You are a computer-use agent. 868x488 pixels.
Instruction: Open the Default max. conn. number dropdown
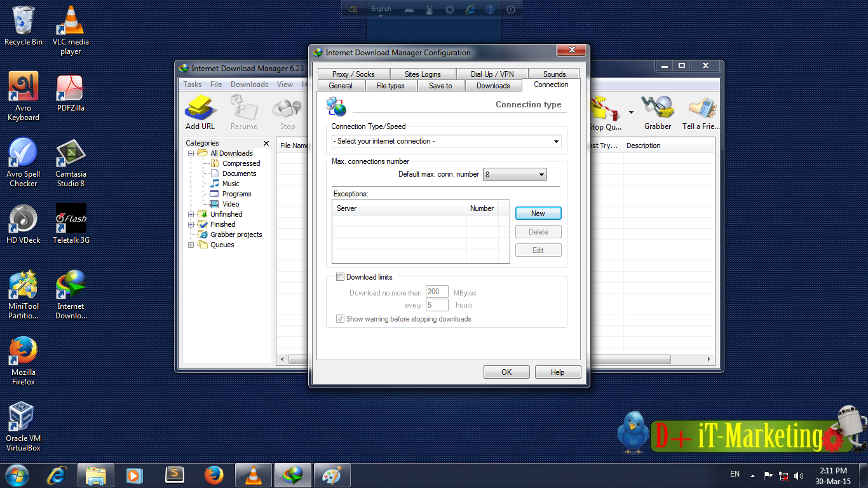pos(515,174)
